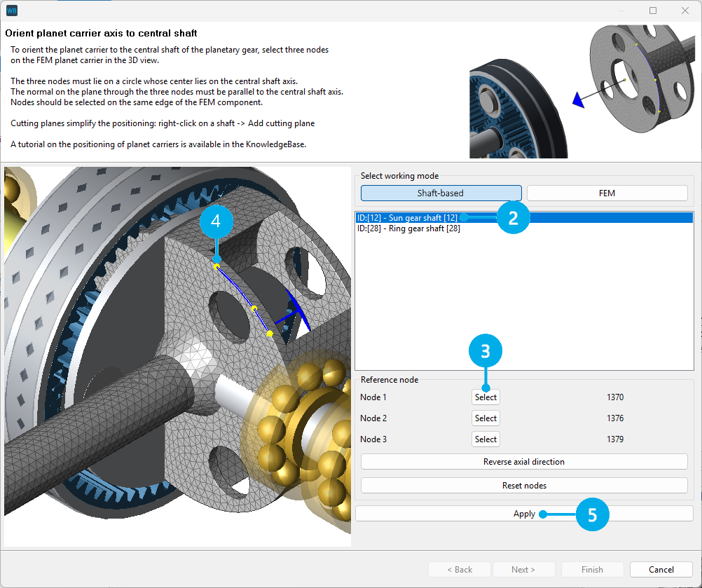The width and height of the screenshot is (702, 588).
Task: Click the numbered callout marker 2
Action: tap(514, 217)
